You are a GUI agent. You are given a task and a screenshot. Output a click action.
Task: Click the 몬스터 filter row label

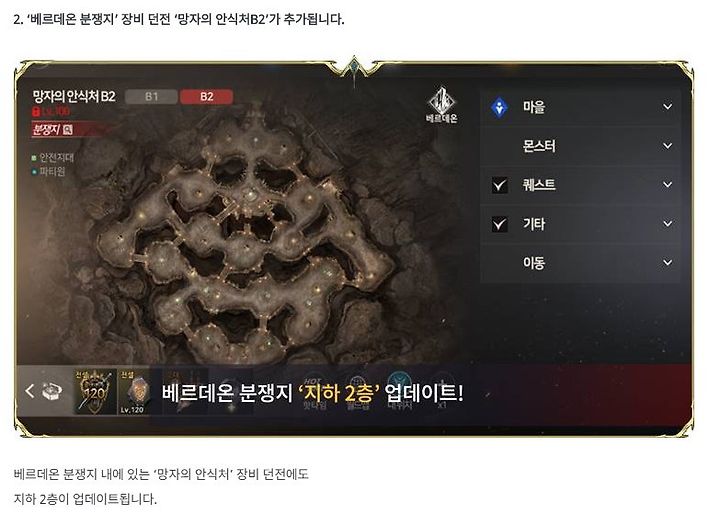click(539, 146)
